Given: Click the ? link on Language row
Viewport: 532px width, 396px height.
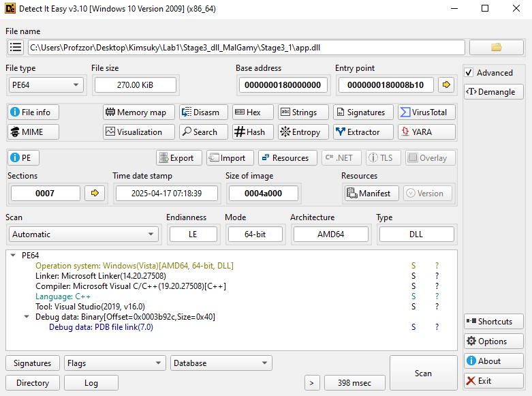Looking at the screenshot, I should tap(437, 296).
